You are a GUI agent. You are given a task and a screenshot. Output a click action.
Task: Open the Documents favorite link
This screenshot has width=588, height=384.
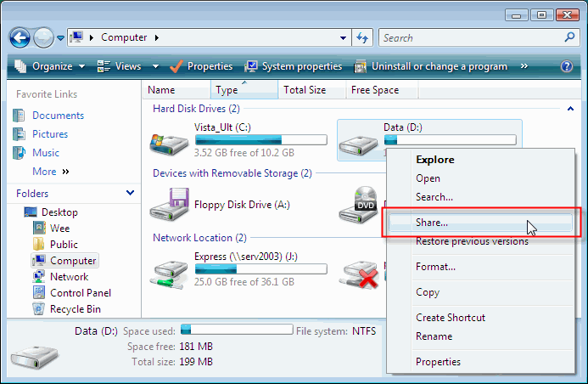(59, 116)
